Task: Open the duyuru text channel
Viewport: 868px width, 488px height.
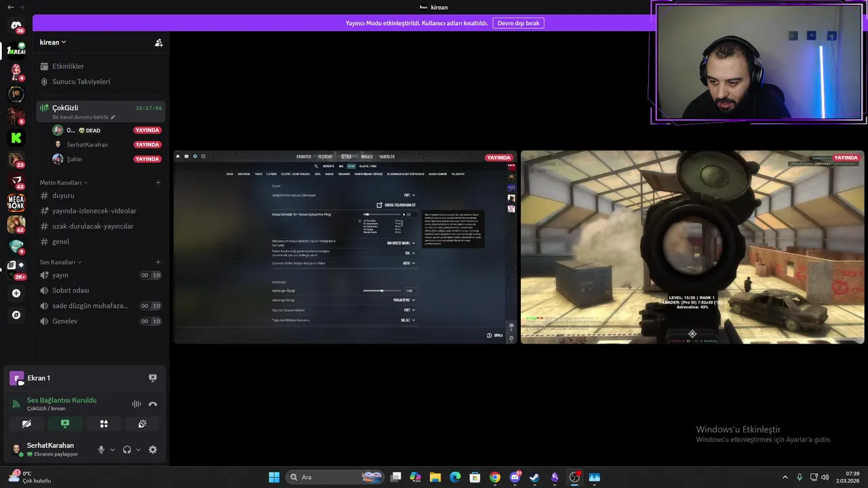Action: tap(100, 195)
